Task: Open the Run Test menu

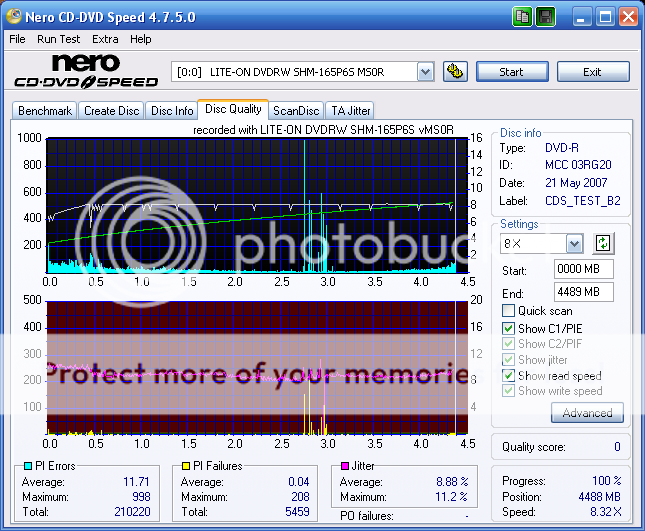Action: pos(59,39)
